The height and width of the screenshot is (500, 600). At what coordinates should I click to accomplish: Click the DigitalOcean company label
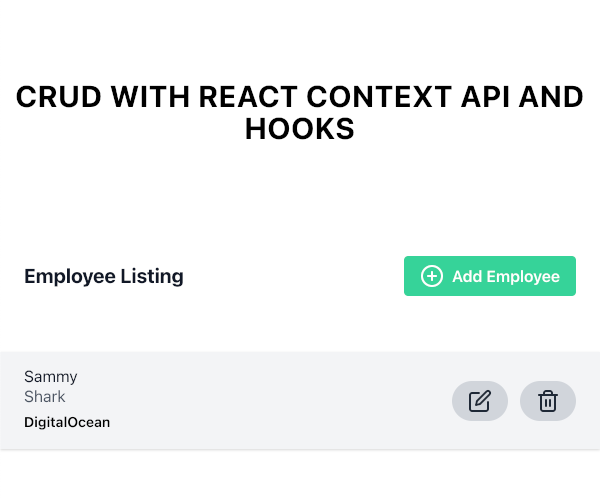(x=67, y=422)
